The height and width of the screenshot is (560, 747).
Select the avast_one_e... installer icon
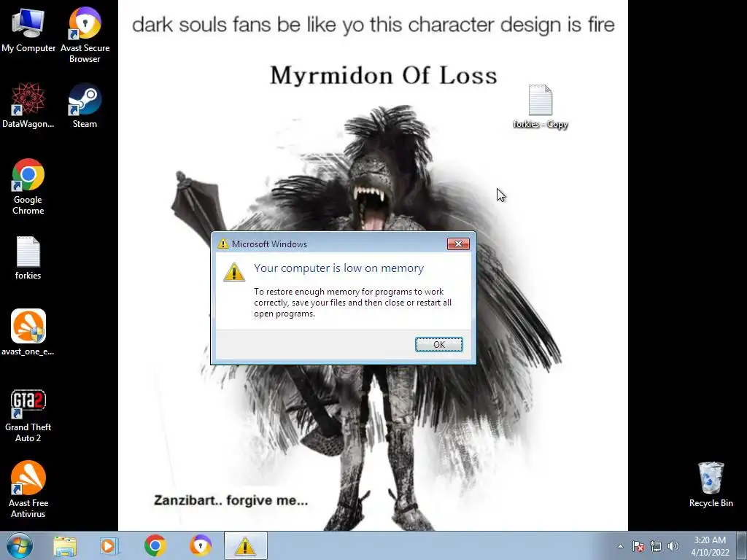tap(28, 332)
